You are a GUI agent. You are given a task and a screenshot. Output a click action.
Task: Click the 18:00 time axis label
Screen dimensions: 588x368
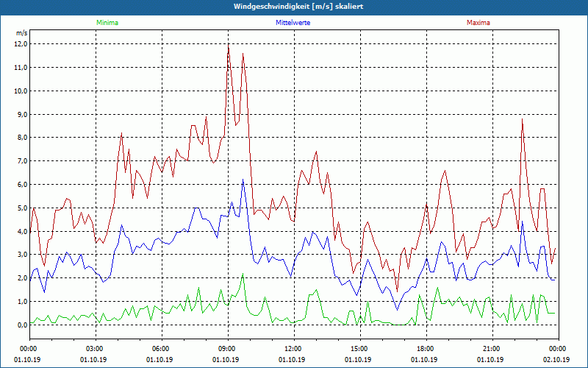(x=426, y=349)
